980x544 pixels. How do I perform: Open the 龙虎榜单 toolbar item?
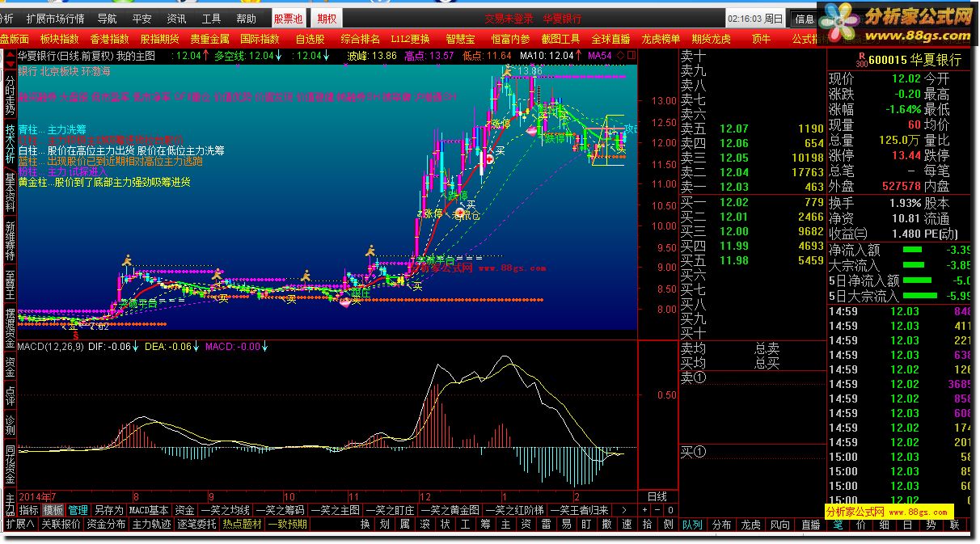point(661,39)
